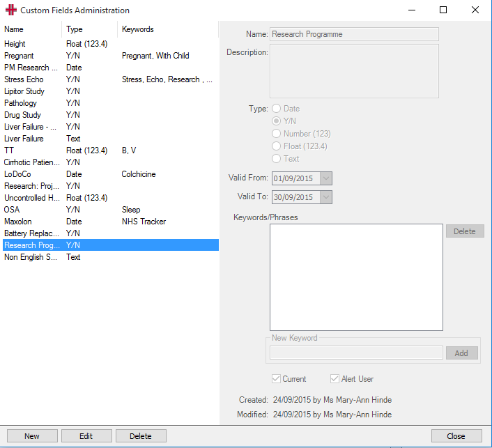Select the Y/N type radio button
492x448 pixels.
click(x=276, y=121)
